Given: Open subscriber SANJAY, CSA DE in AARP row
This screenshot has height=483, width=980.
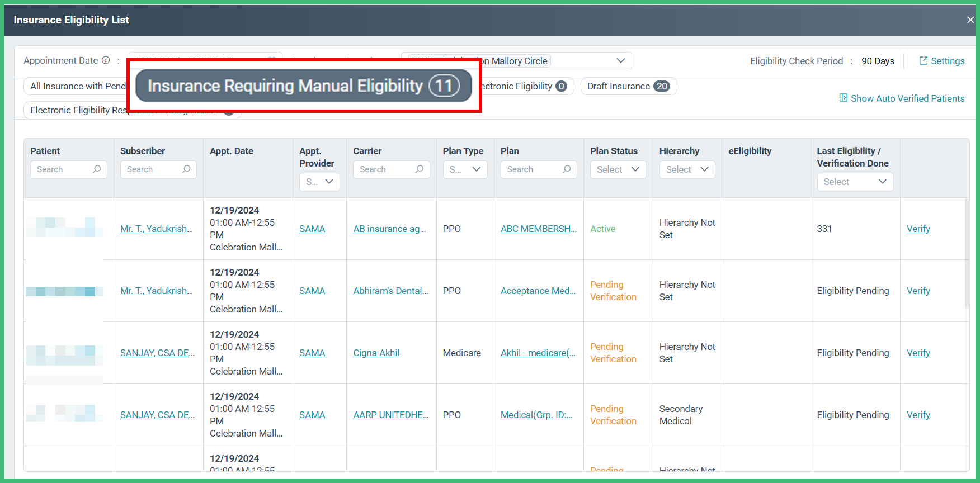Looking at the screenshot, I should 157,415.
